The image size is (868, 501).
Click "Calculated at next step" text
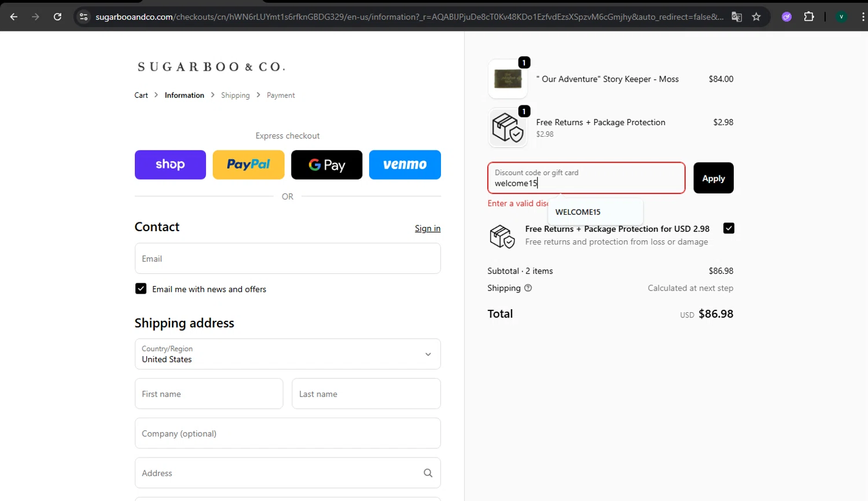click(x=690, y=288)
